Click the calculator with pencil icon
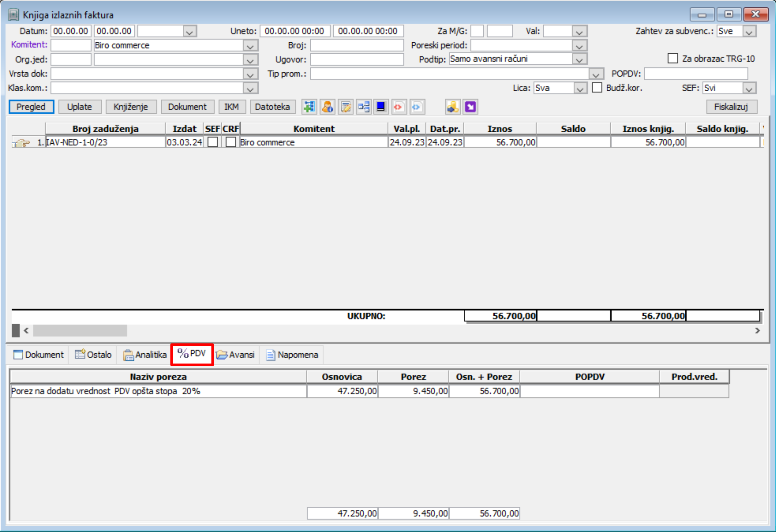The image size is (776, 532). pyautogui.click(x=345, y=107)
